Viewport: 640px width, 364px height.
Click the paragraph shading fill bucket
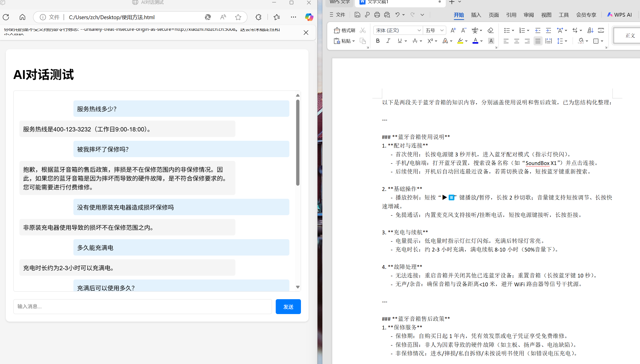581,41
